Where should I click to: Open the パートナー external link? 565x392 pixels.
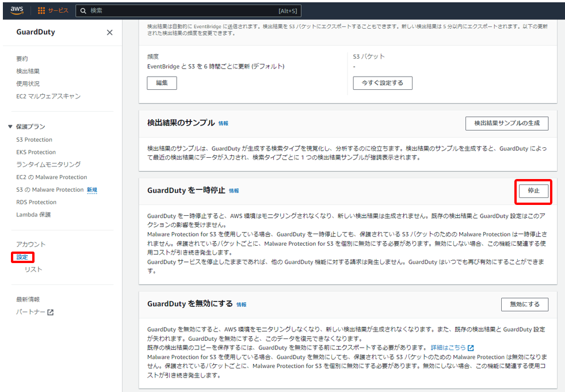(x=30, y=312)
